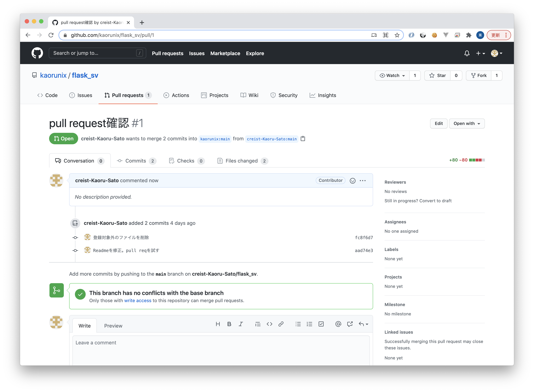Follow the 'write access' link
534x392 pixels.
138,300
